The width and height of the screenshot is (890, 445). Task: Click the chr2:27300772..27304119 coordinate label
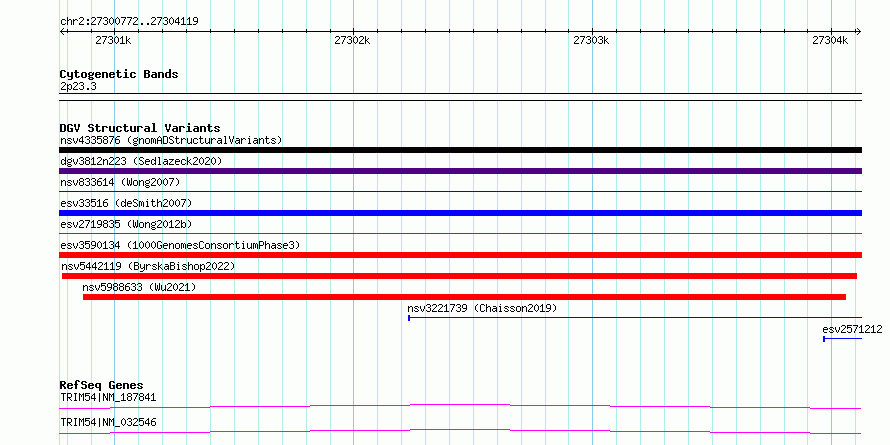coord(129,22)
